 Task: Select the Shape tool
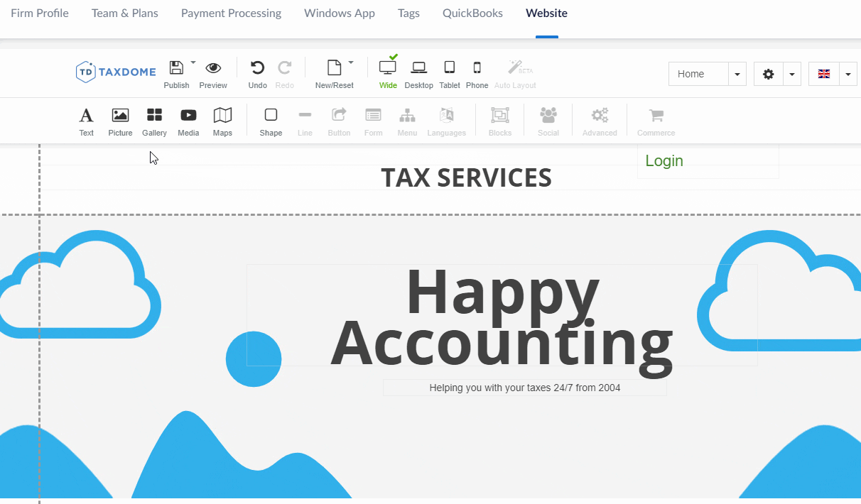coord(271,116)
